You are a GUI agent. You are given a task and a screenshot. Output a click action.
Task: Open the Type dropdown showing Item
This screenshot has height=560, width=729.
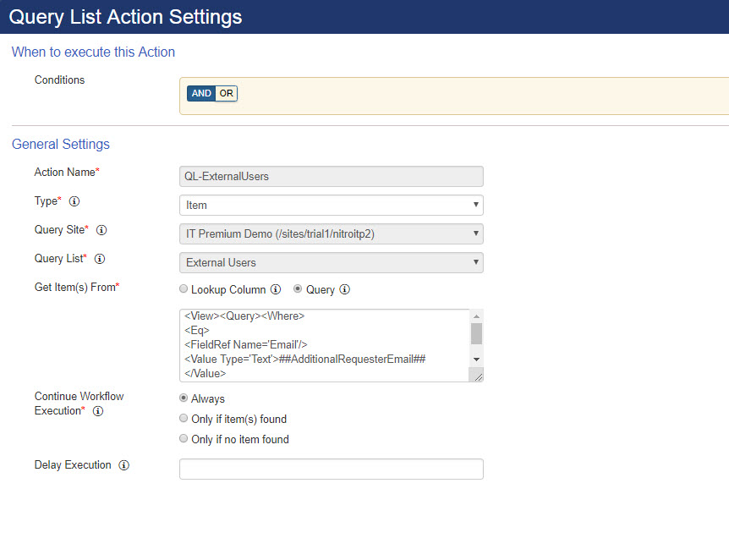click(x=331, y=205)
